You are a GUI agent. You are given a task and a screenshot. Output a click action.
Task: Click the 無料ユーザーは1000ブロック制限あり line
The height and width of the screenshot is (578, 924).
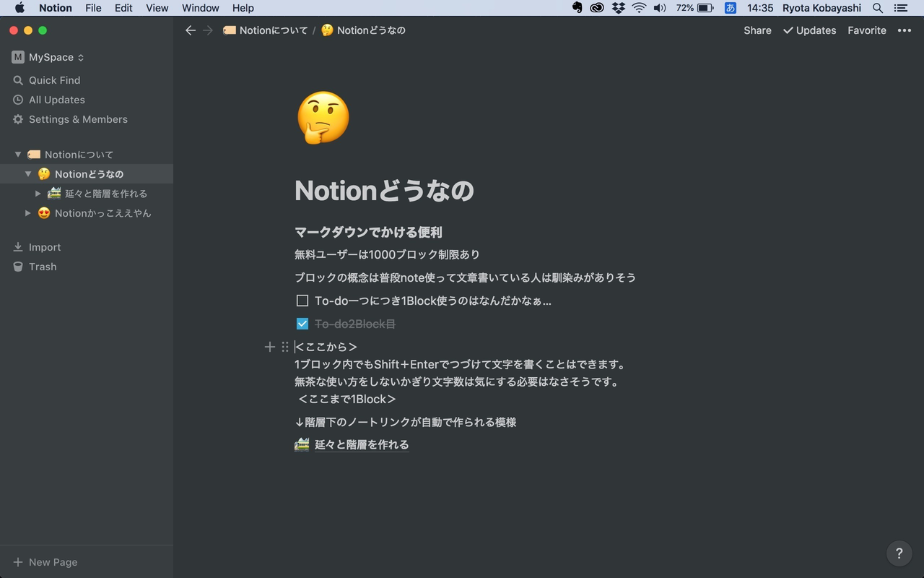pos(387,254)
